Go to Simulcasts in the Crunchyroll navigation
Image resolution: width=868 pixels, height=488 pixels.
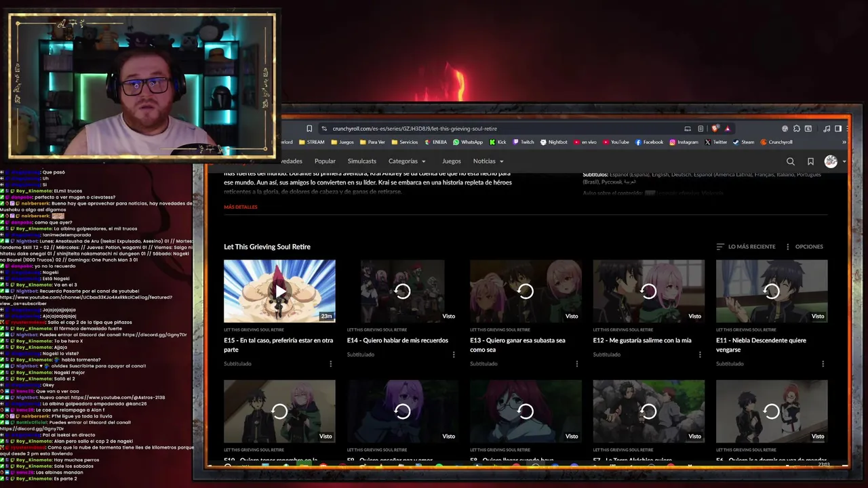click(361, 161)
